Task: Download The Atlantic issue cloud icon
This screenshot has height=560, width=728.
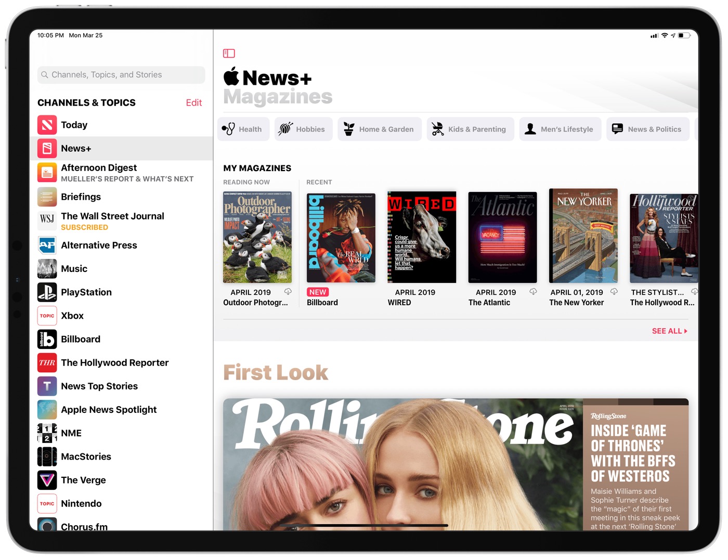Action: pos(533,292)
